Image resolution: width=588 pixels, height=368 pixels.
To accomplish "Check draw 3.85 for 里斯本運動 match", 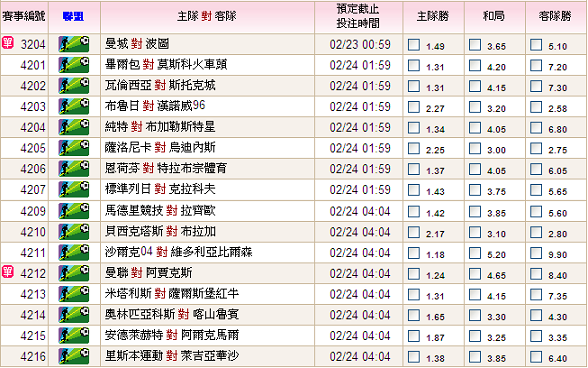I will pyautogui.click(x=475, y=357).
